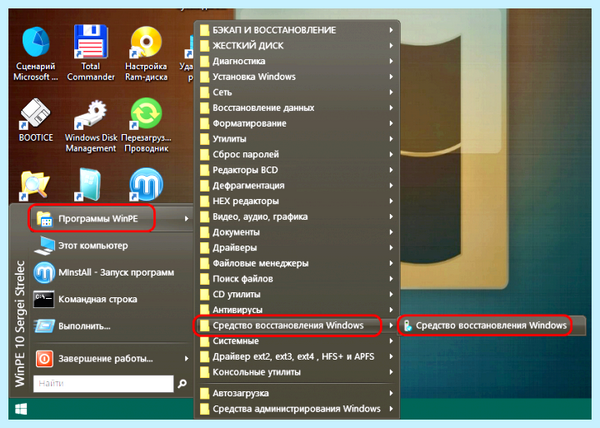600x428 pixels.
Task: Open the blue M MInstAll desktop icon
Action: click(x=146, y=184)
